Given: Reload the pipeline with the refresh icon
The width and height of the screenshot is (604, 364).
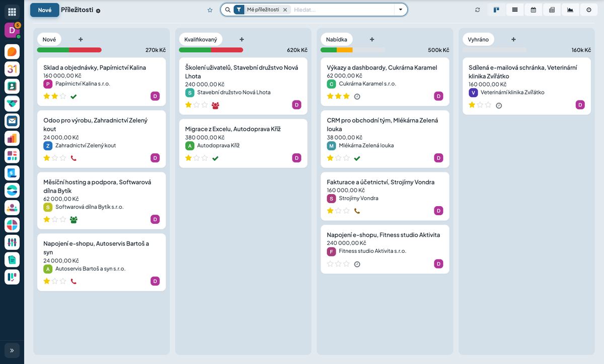Looking at the screenshot, I should click(x=477, y=10).
